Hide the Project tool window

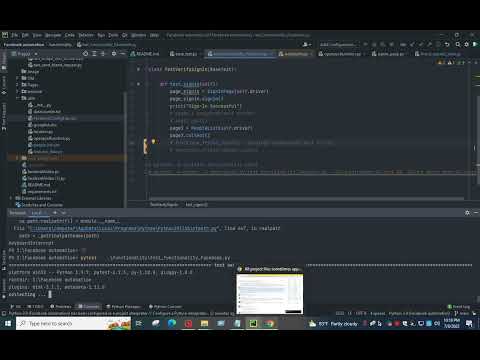click(122, 53)
